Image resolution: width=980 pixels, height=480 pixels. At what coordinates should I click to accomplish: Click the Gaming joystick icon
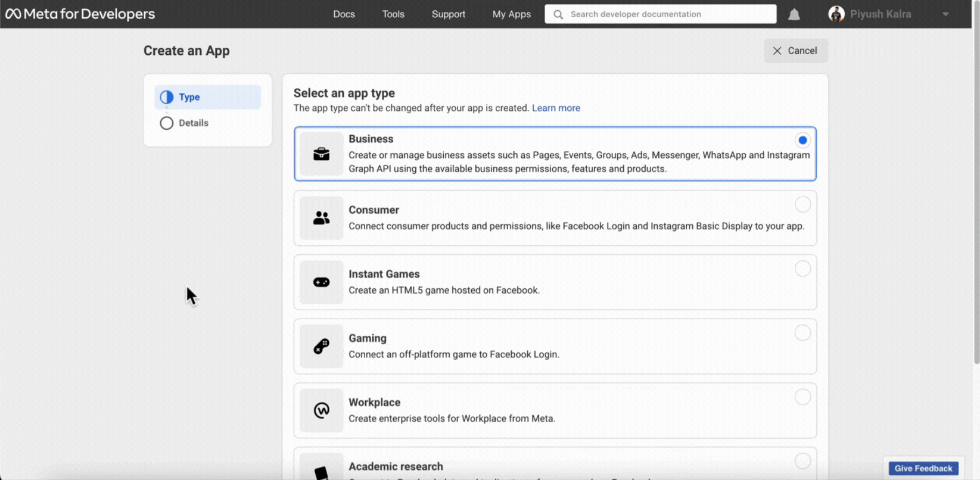[322, 346]
